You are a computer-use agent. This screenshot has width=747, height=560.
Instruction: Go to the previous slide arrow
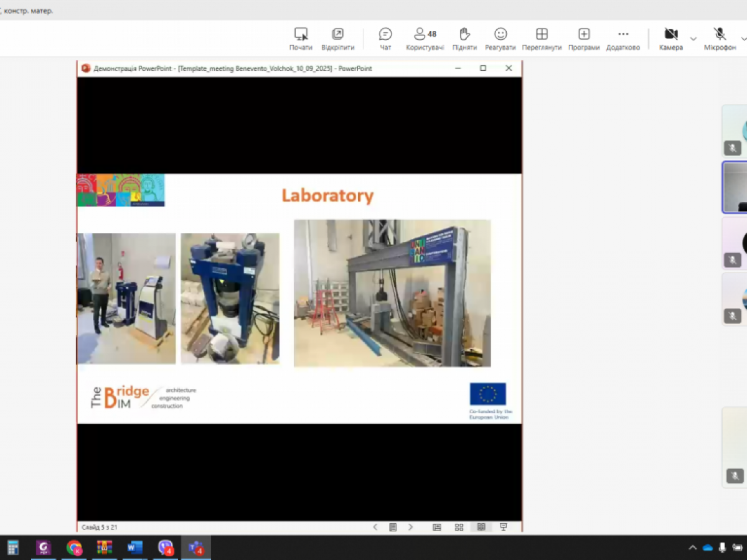click(375, 527)
